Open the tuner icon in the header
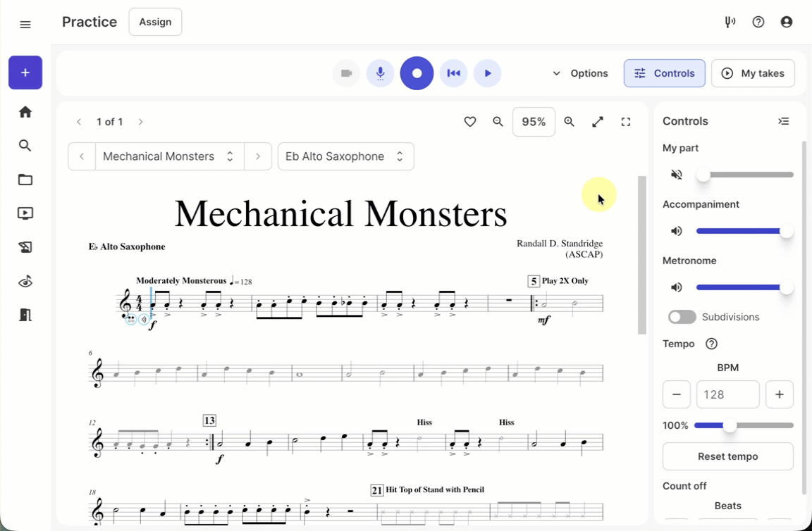Screen dimensions: 812x531 point(730,23)
